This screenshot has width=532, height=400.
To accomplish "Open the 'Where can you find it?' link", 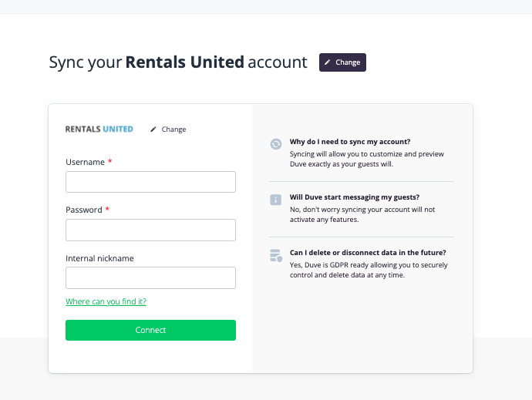I will click(x=106, y=301).
